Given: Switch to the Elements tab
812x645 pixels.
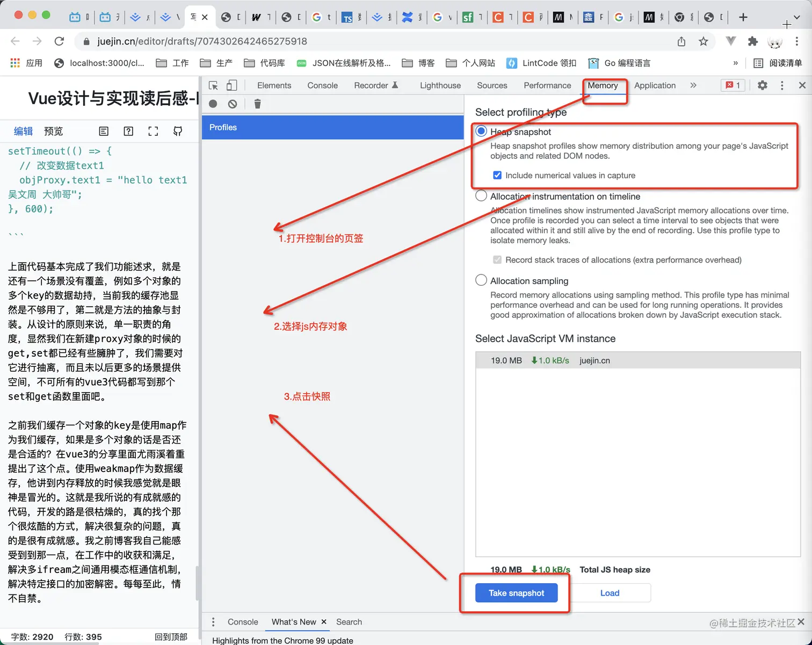Looking at the screenshot, I should pos(274,85).
